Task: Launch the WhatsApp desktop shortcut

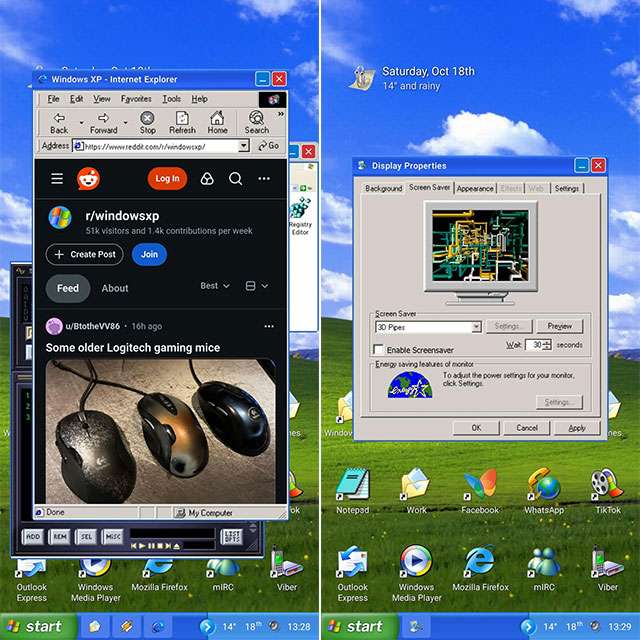Action: pyautogui.click(x=544, y=491)
